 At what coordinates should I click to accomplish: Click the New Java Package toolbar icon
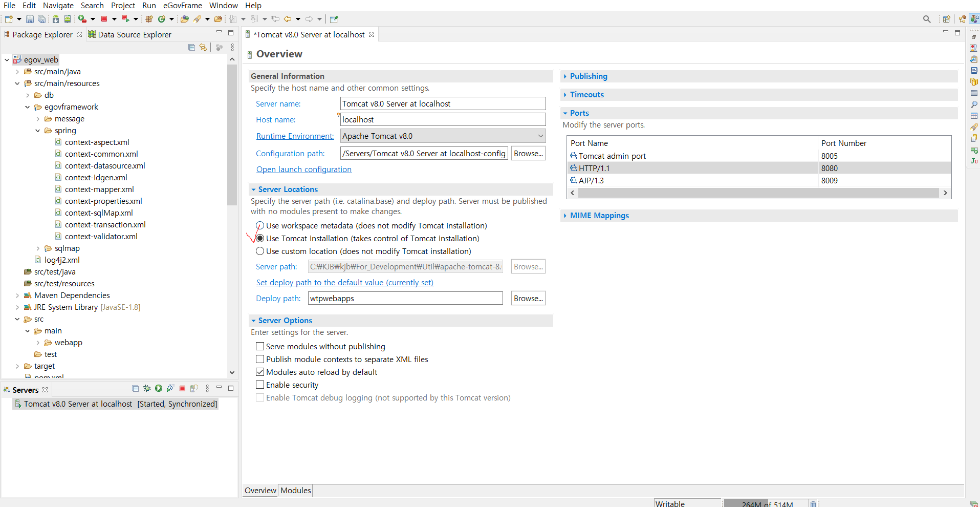click(149, 19)
